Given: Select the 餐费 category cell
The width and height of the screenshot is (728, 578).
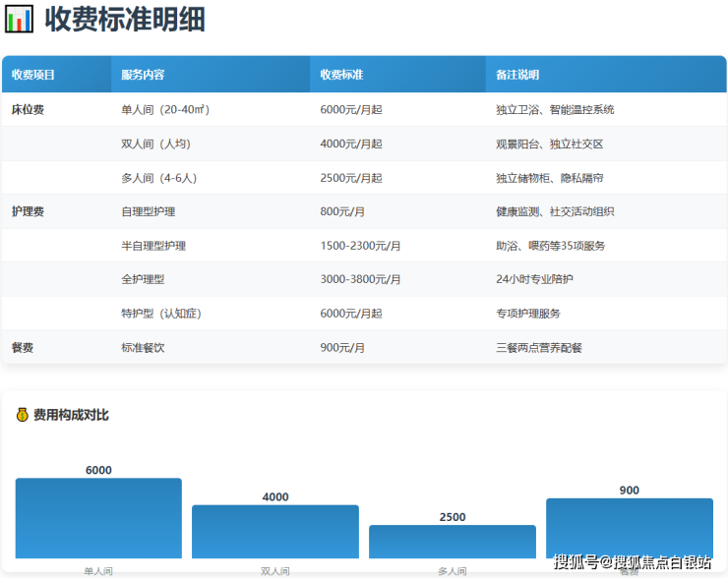Looking at the screenshot, I should click(23, 348).
